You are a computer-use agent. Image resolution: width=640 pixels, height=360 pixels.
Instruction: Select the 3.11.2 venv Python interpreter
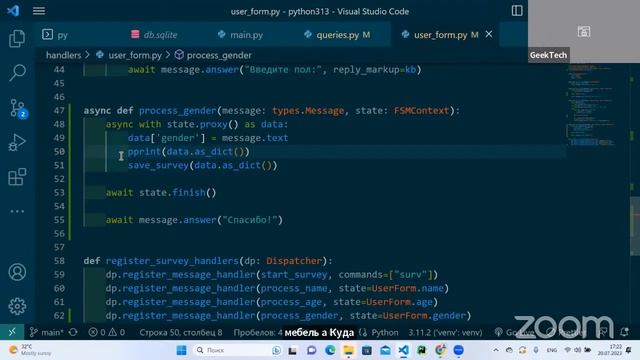pos(445,332)
